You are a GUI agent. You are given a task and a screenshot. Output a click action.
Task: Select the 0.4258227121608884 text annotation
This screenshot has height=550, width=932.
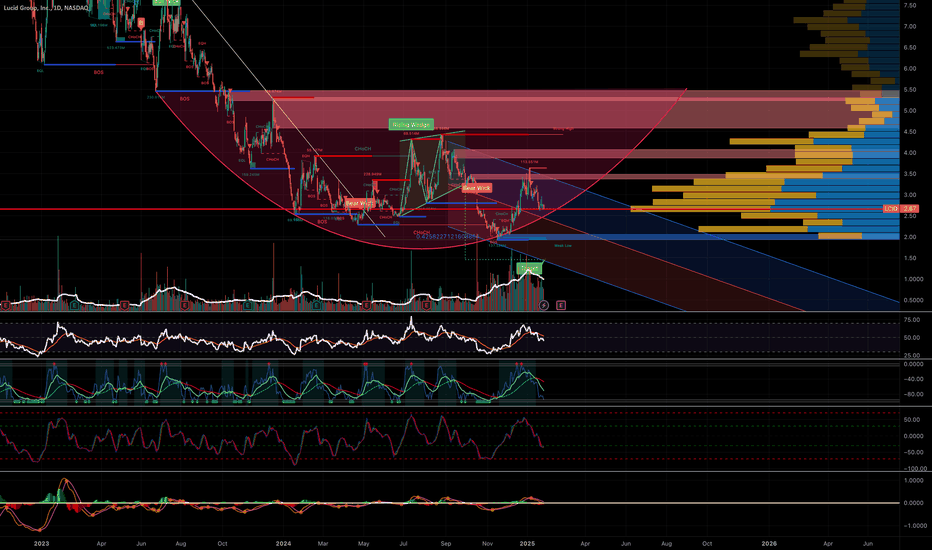coord(447,237)
